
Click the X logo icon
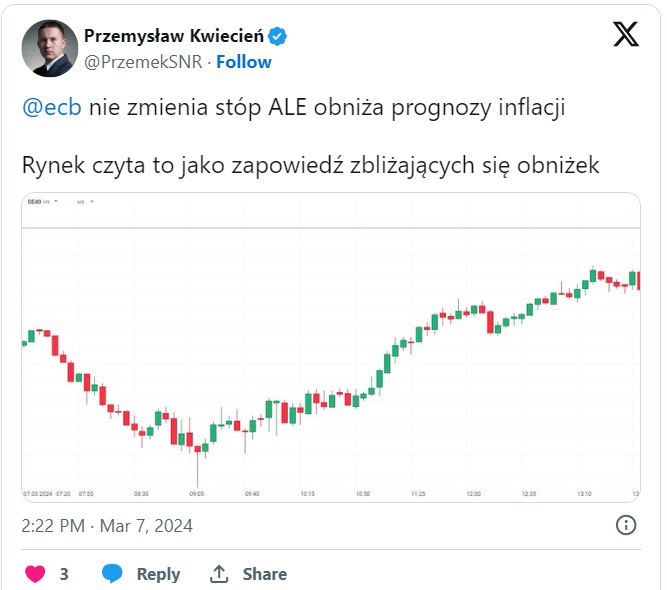[x=626, y=34]
